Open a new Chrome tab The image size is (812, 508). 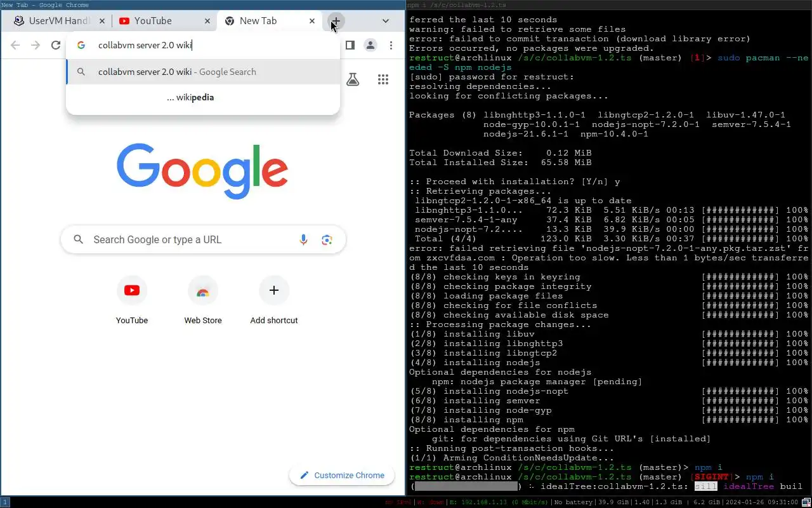pos(336,21)
